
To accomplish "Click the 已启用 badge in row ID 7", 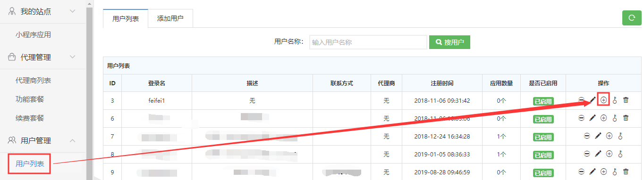I will tap(543, 137).
